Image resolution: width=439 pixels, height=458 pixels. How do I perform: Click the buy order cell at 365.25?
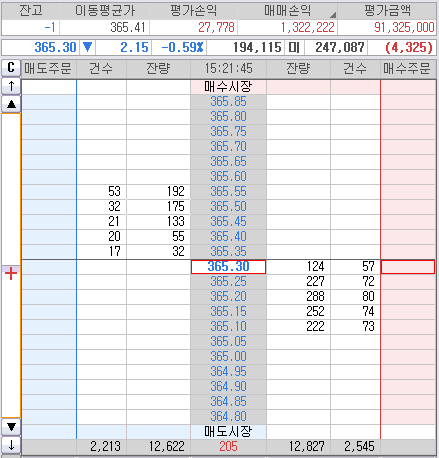point(408,282)
